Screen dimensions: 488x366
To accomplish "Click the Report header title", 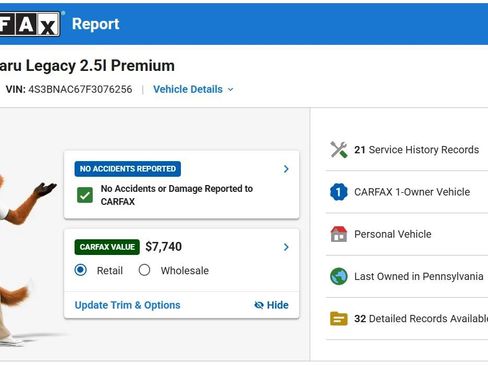I will [96, 24].
